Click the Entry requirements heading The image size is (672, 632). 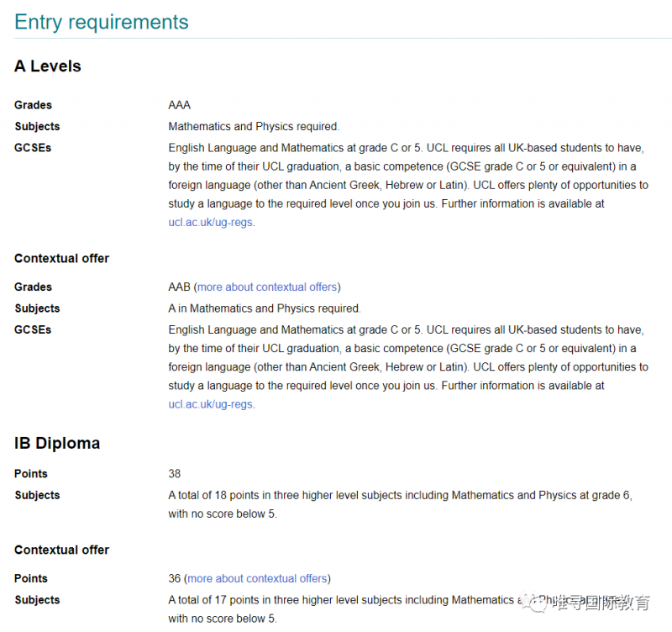click(102, 22)
